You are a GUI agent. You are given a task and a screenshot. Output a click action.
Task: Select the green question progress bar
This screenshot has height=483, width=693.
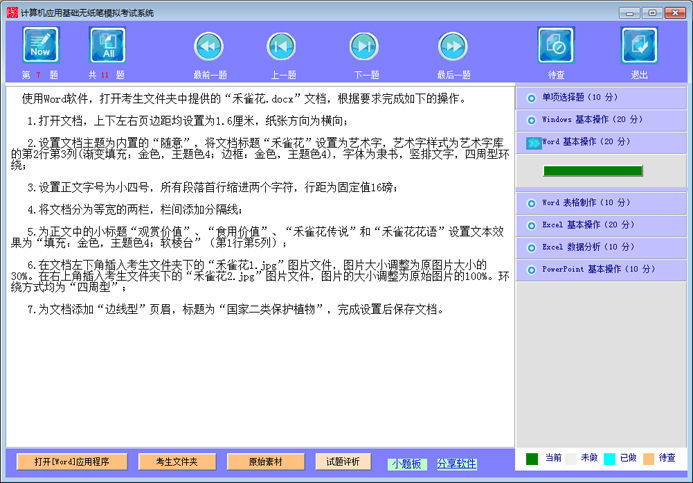pos(592,171)
